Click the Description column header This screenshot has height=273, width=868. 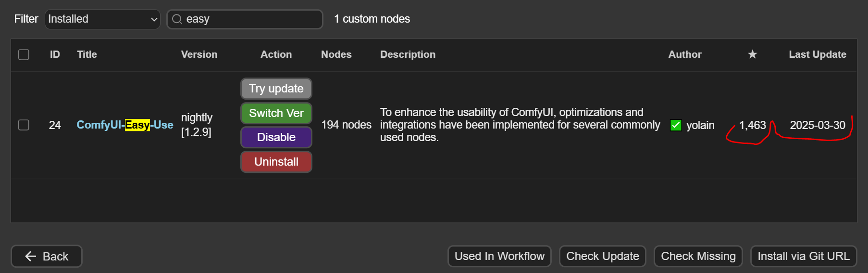408,54
